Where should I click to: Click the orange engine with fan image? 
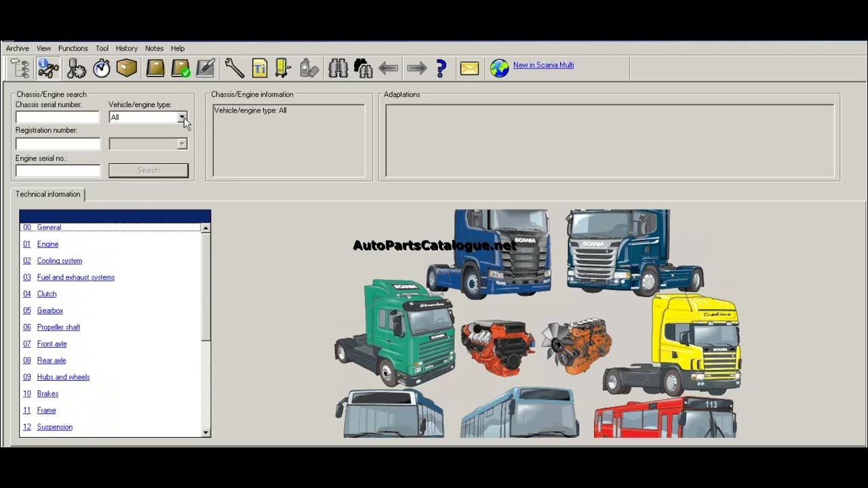click(577, 346)
